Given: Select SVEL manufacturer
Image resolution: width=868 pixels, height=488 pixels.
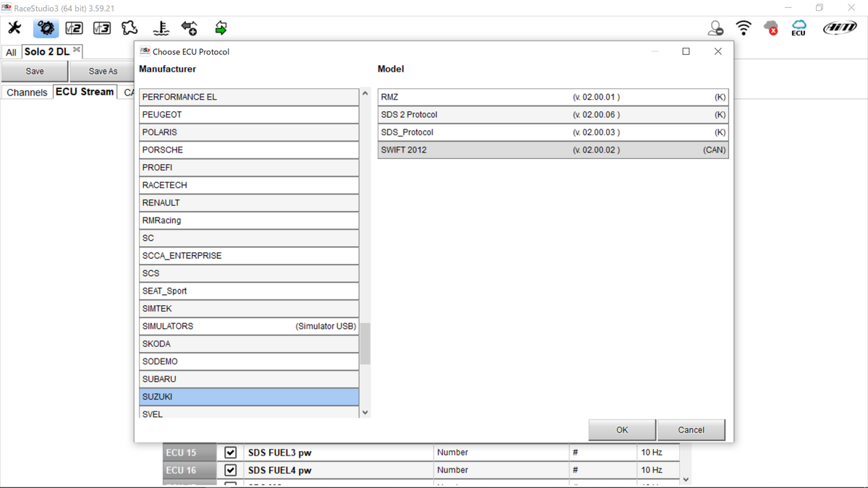Looking at the screenshot, I should pyautogui.click(x=249, y=412).
